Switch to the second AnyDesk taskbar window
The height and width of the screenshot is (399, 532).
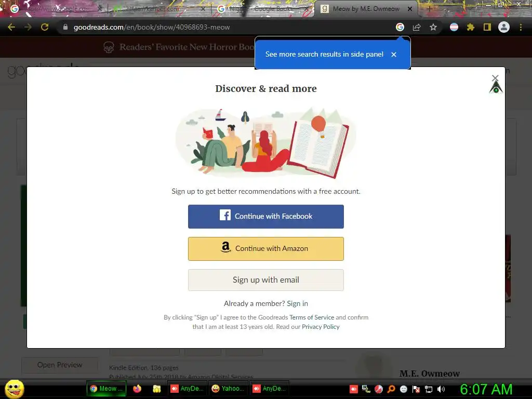tap(270, 389)
